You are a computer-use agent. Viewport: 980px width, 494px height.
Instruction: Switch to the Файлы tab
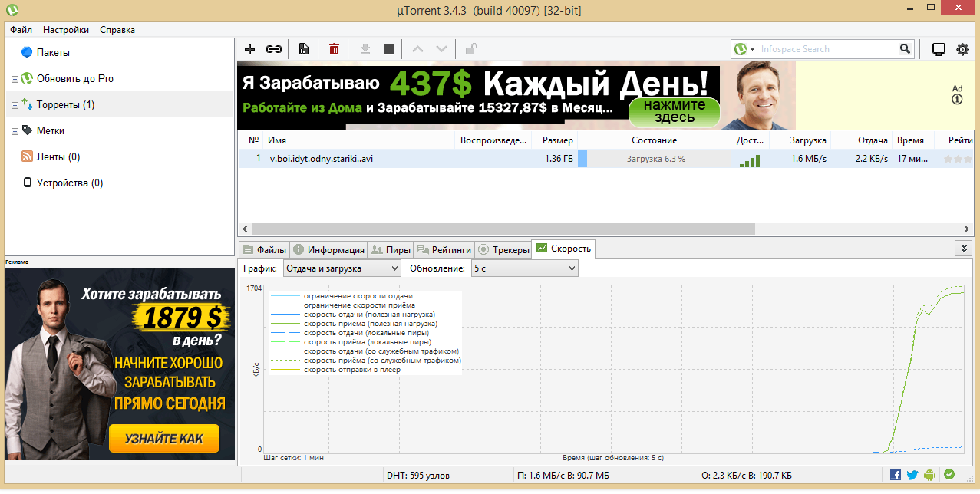[265, 249]
